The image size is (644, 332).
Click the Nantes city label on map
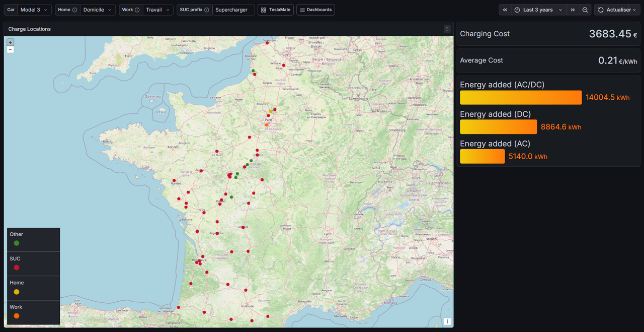point(176,183)
